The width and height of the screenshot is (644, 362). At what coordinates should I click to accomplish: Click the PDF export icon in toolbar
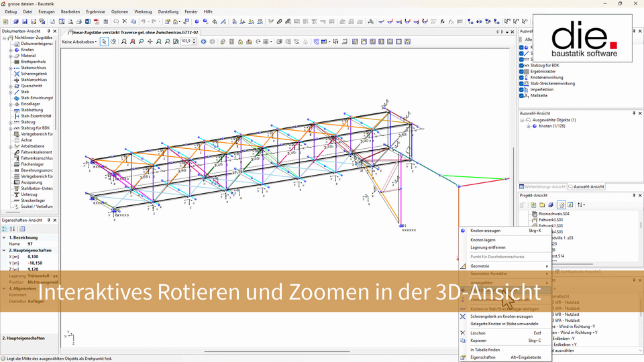point(97,21)
